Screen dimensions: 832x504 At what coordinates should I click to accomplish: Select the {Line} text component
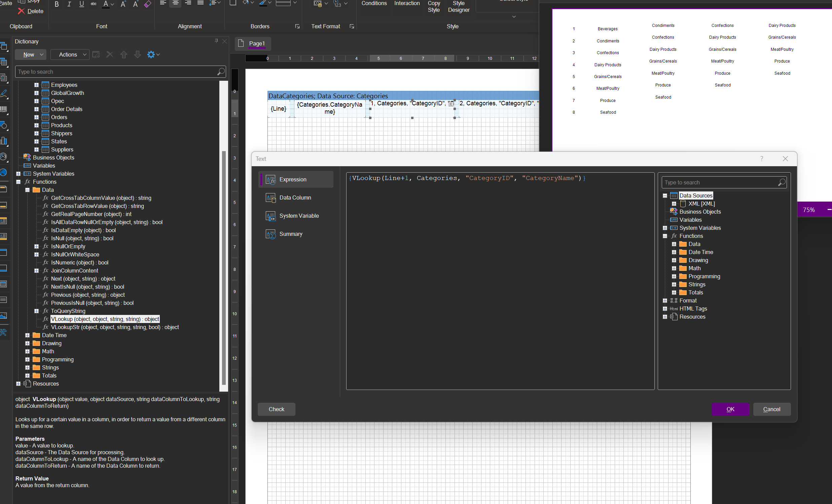(279, 109)
